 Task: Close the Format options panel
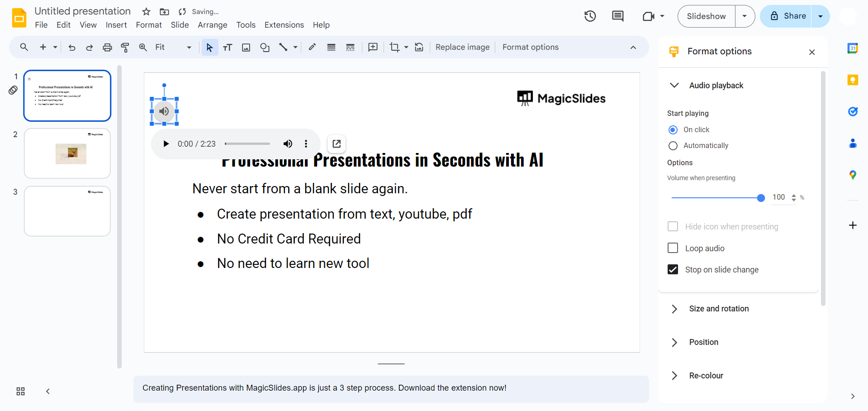(812, 52)
